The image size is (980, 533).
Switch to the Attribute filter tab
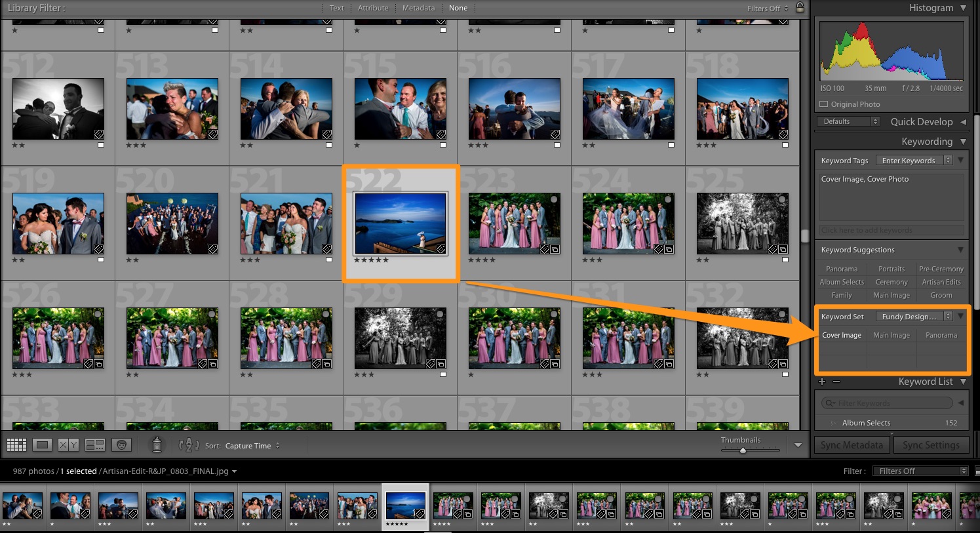tap(373, 8)
